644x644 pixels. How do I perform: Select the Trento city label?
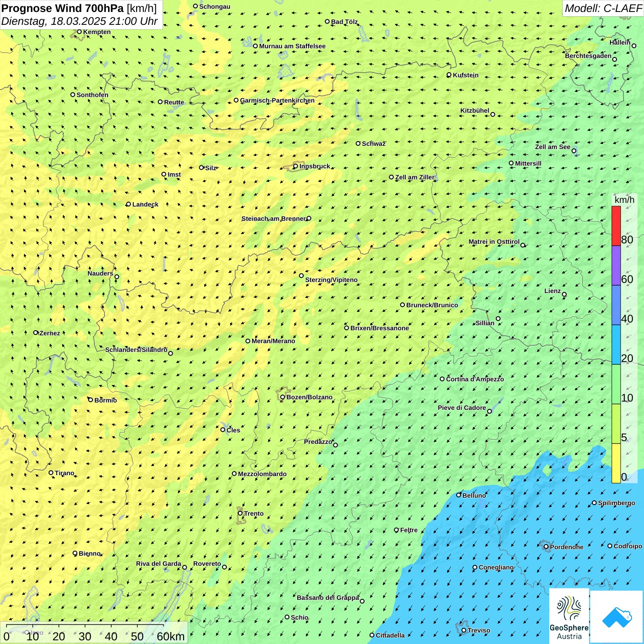[254, 513]
